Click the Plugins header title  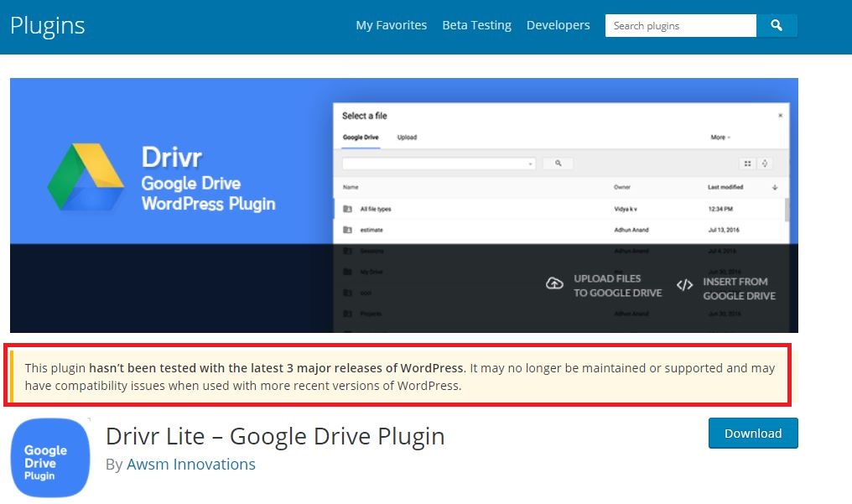[47, 25]
